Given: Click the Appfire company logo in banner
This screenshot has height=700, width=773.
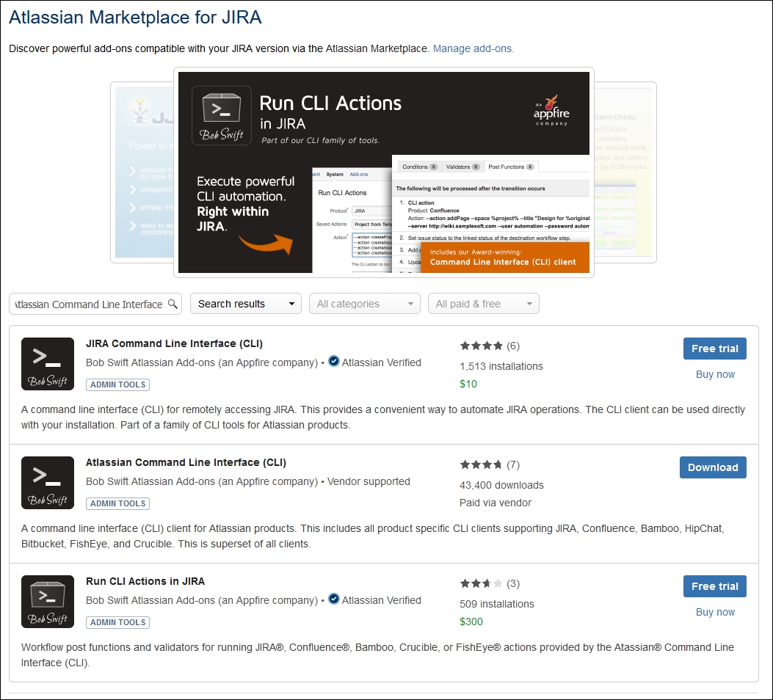Looking at the screenshot, I should [x=551, y=110].
